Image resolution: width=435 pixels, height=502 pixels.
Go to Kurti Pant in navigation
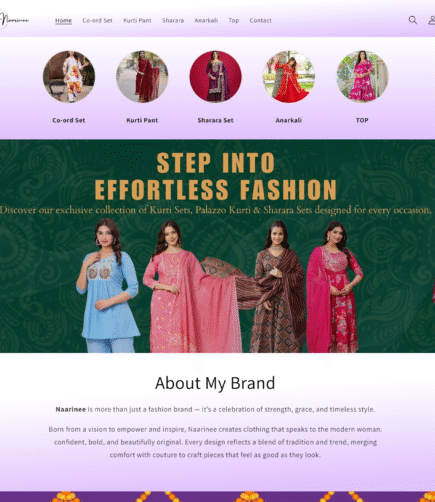[x=137, y=20]
